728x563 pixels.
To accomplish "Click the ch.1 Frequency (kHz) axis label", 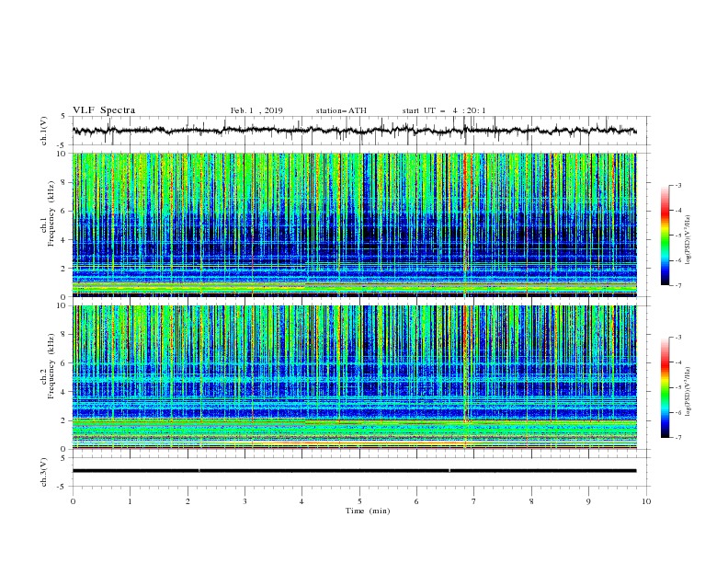I will 48,214.
